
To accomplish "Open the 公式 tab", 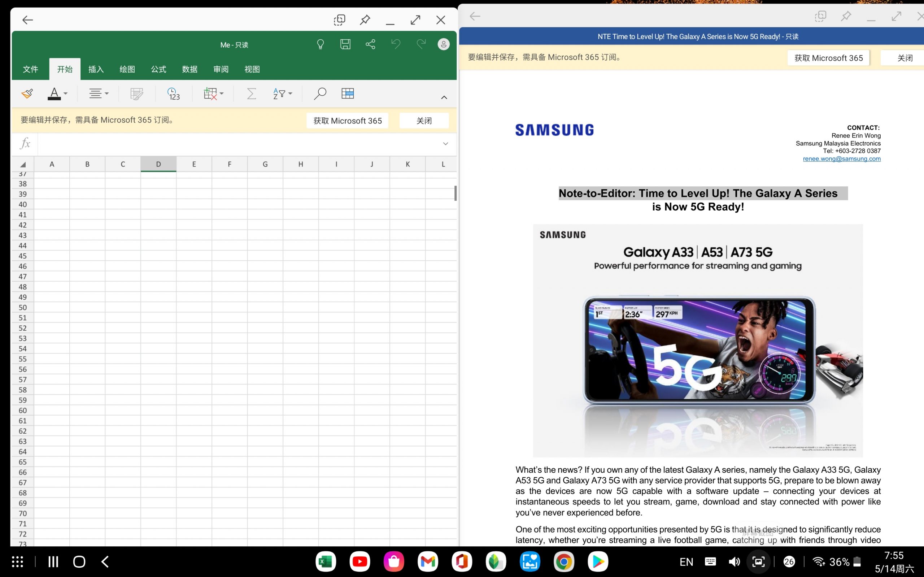I will click(x=159, y=69).
